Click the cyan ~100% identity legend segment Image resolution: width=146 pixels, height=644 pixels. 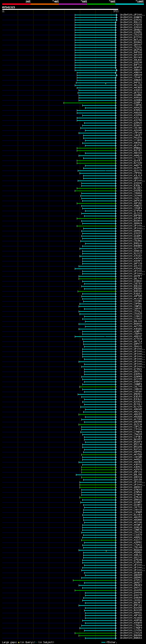(x=130, y=4)
